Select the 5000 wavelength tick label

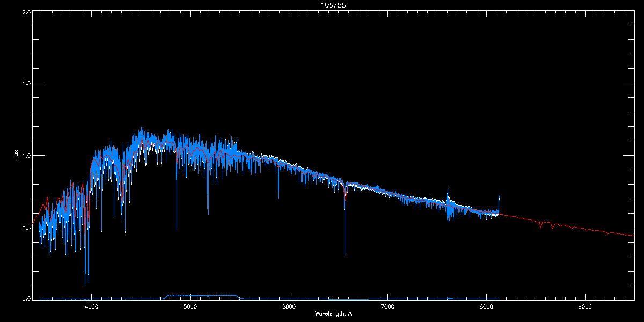pos(190,307)
